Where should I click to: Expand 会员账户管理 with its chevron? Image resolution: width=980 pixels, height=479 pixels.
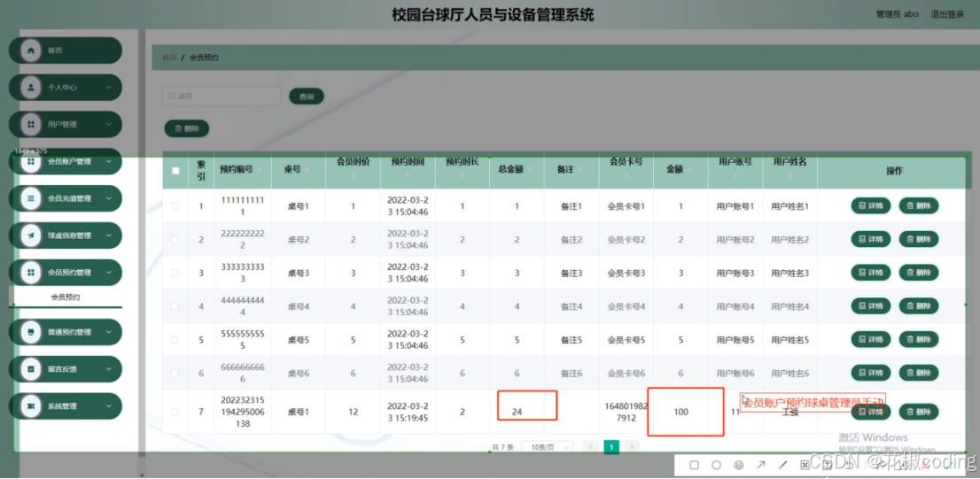[x=109, y=161]
